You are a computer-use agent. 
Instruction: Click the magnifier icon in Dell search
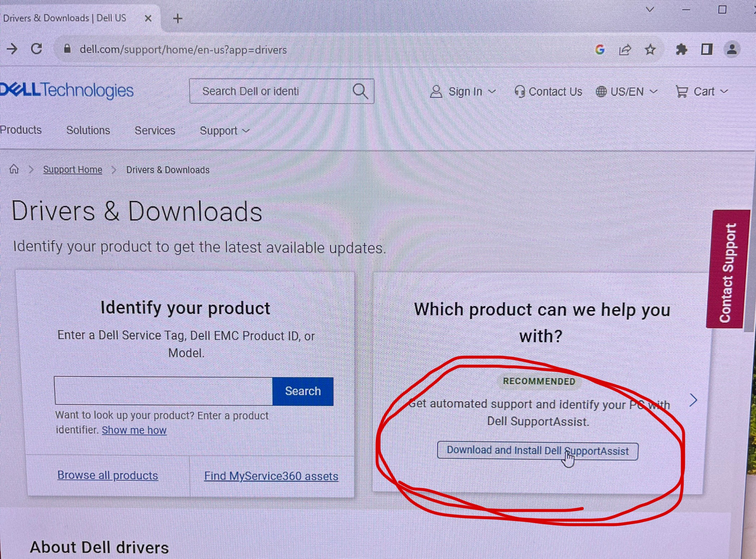(x=360, y=91)
